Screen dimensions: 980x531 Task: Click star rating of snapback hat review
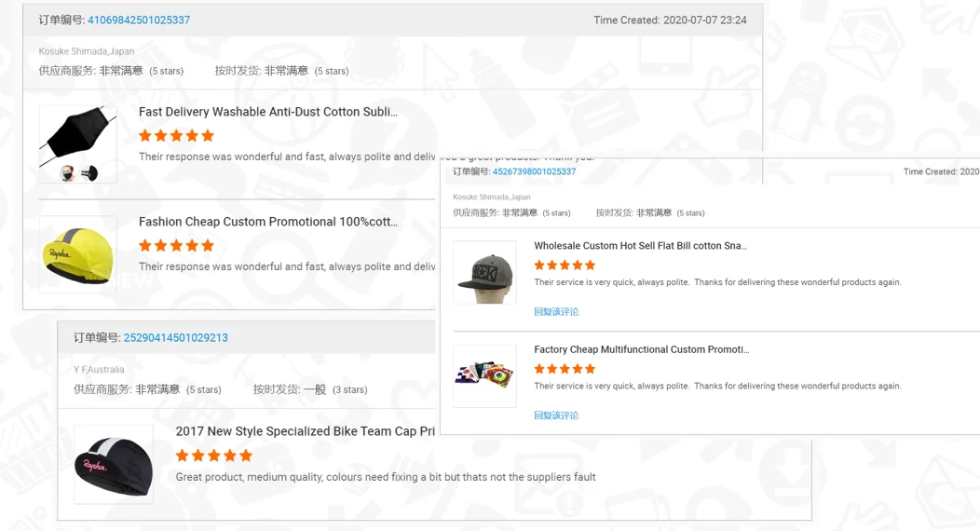tap(565, 265)
